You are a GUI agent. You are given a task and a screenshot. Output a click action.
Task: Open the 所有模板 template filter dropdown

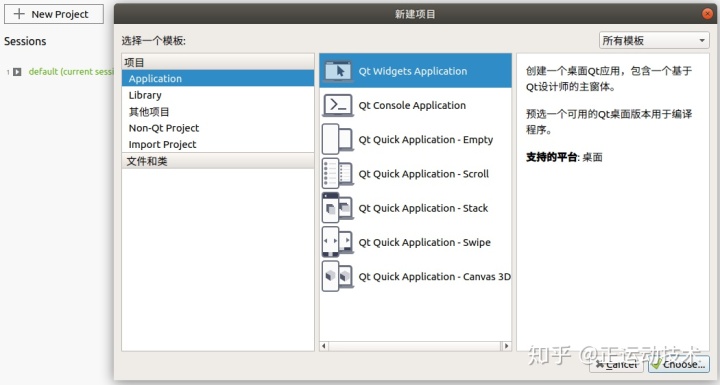coord(653,40)
